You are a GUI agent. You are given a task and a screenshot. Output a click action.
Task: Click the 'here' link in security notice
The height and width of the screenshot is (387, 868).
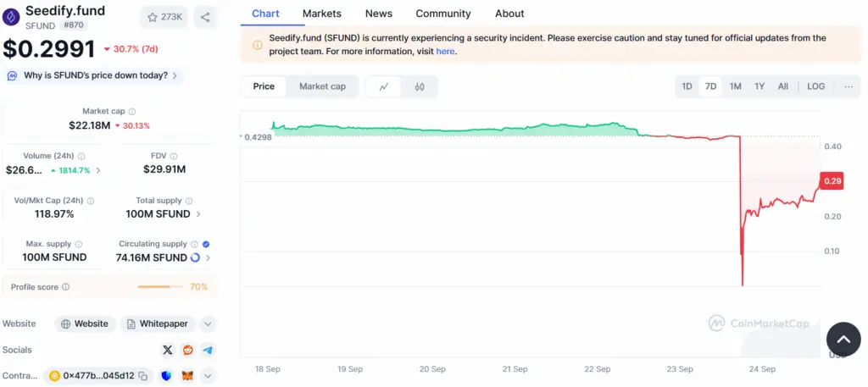point(445,51)
